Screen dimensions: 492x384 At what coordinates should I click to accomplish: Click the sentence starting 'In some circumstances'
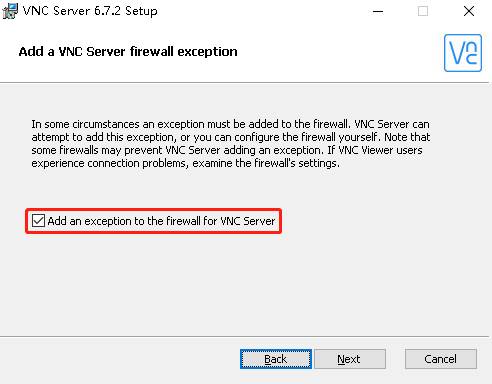click(191, 124)
